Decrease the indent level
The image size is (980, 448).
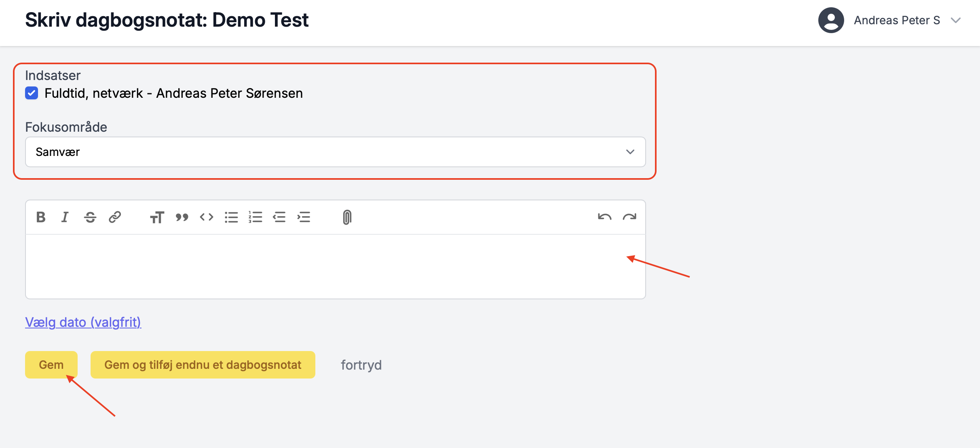pyautogui.click(x=279, y=217)
